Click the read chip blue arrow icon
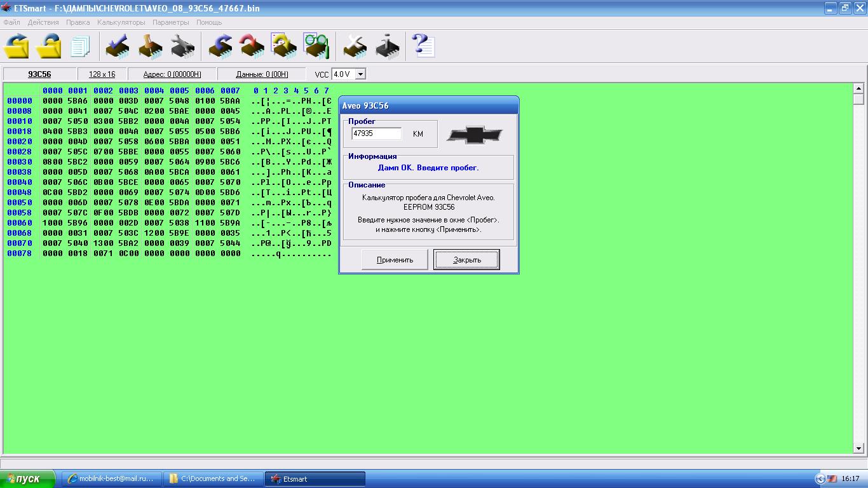The image size is (868, 488). coord(220,46)
